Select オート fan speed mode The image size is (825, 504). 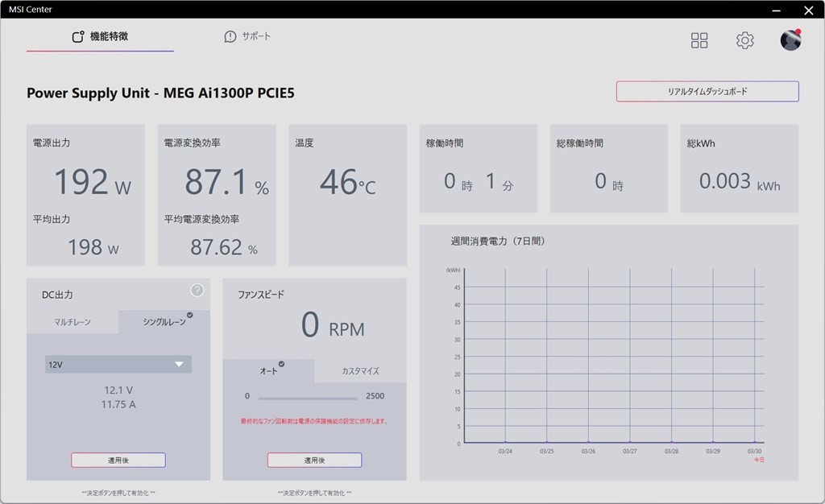click(268, 370)
